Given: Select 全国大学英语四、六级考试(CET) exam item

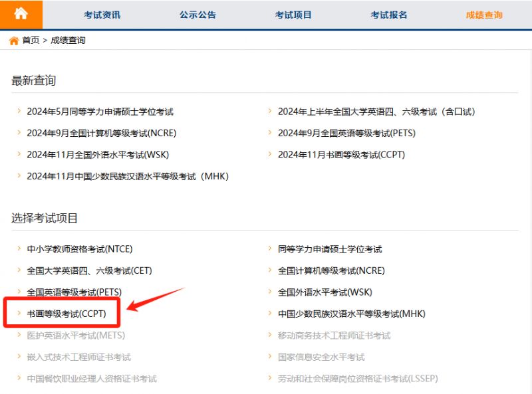Looking at the screenshot, I should click(x=80, y=270).
